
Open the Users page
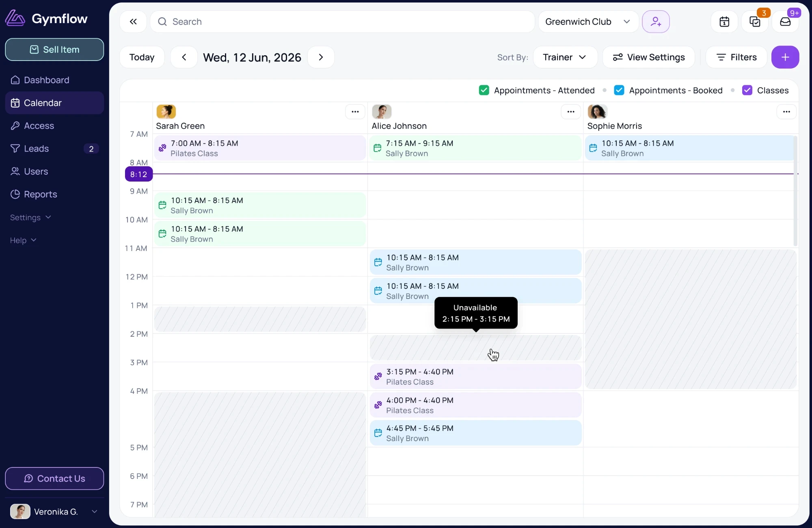[x=54, y=171]
